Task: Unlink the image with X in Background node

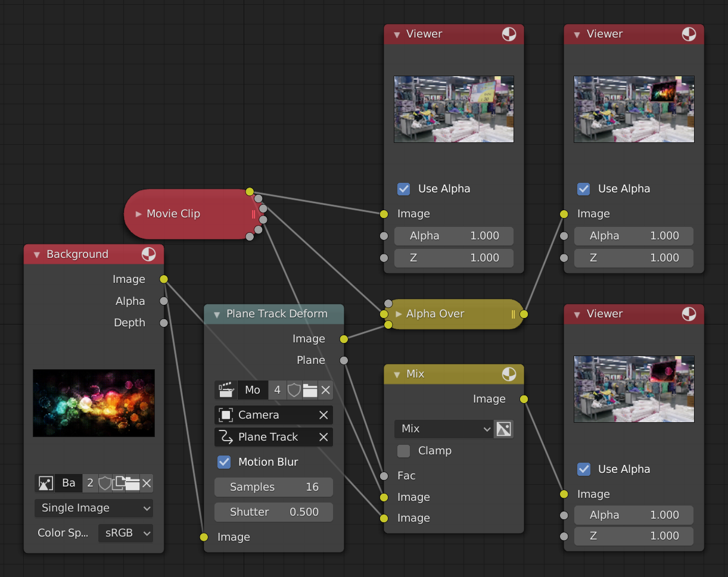Action: [146, 483]
